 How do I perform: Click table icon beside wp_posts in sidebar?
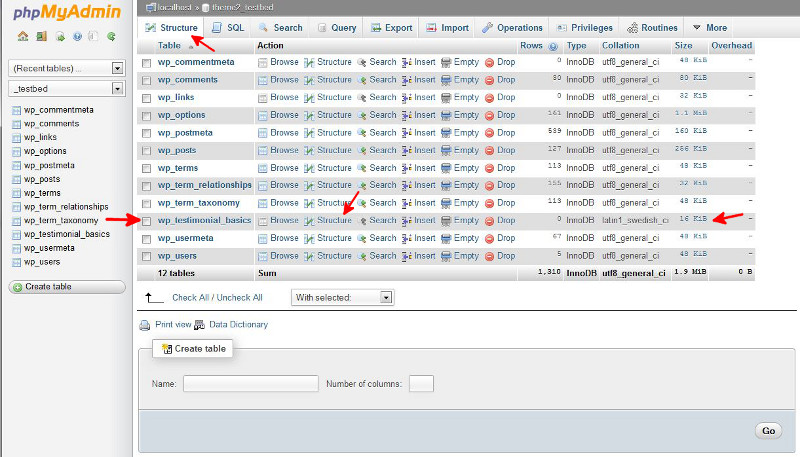(16, 180)
